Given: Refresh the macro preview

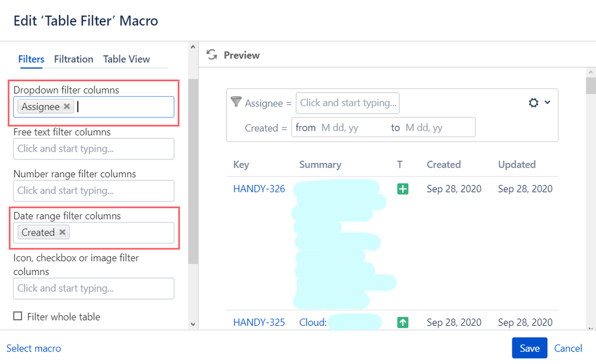Looking at the screenshot, I should point(212,54).
